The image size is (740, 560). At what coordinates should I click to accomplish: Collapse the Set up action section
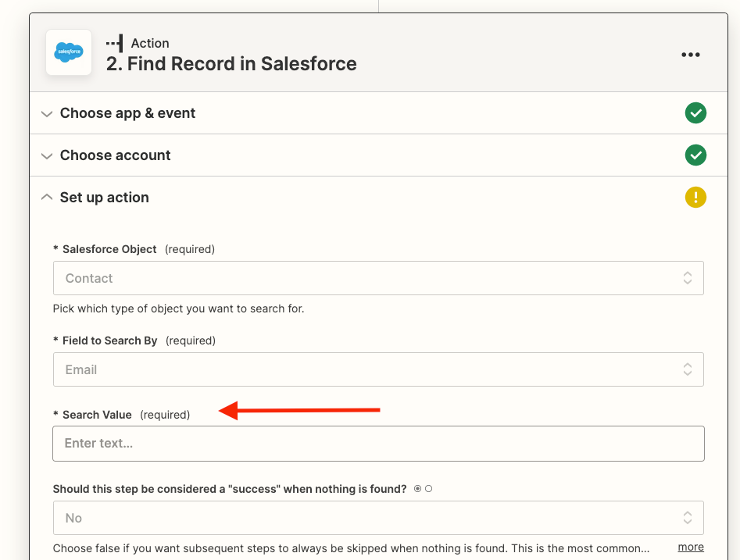47,197
